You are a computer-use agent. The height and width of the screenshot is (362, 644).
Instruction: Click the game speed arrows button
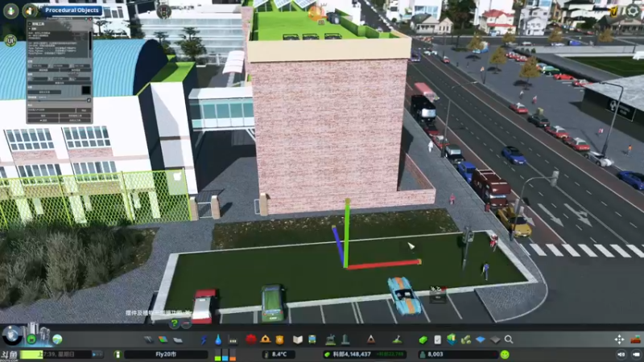click(97, 354)
